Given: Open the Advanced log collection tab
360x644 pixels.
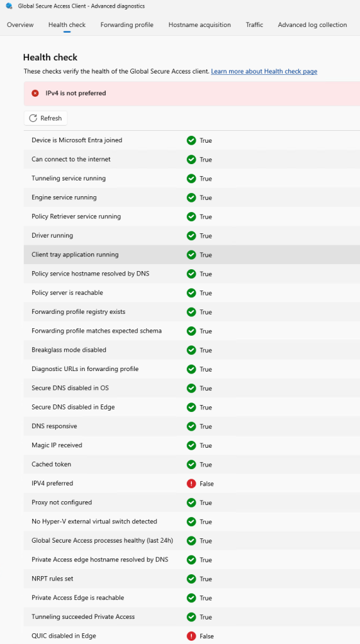Looking at the screenshot, I should click(x=312, y=25).
